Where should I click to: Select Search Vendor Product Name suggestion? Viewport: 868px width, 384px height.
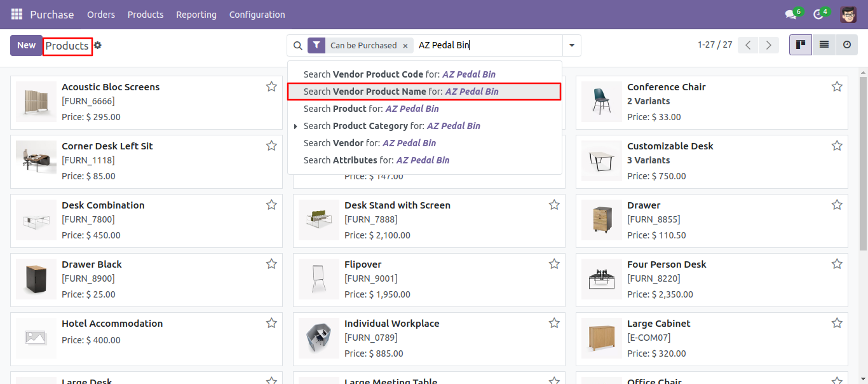[x=424, y=92]
